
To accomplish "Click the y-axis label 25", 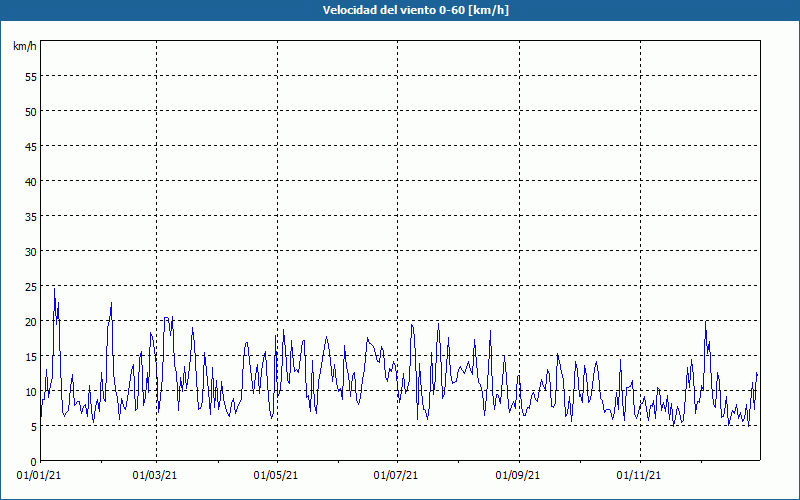I will 31,287.
